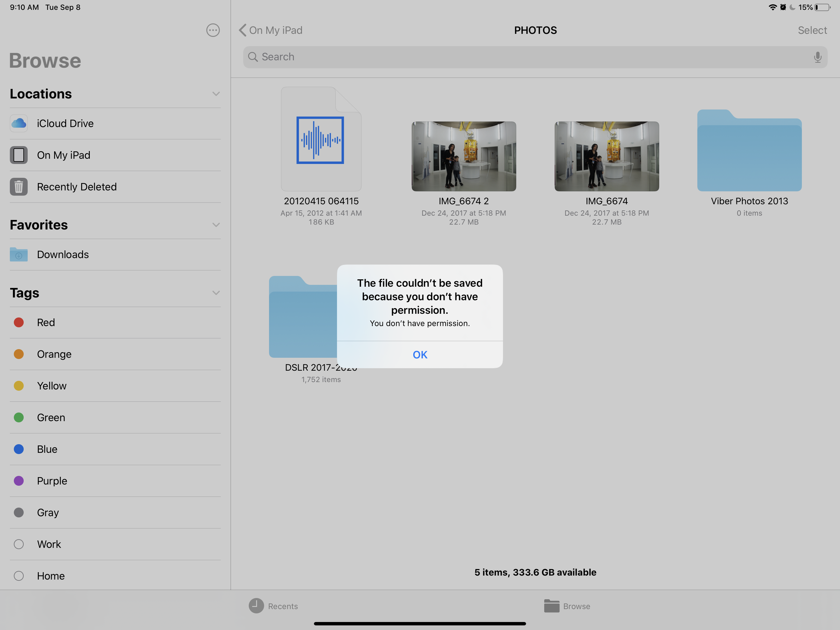Select the Red color tag
Image resolution: width=840 pixels, height=630 pixels.
point(46,322)
